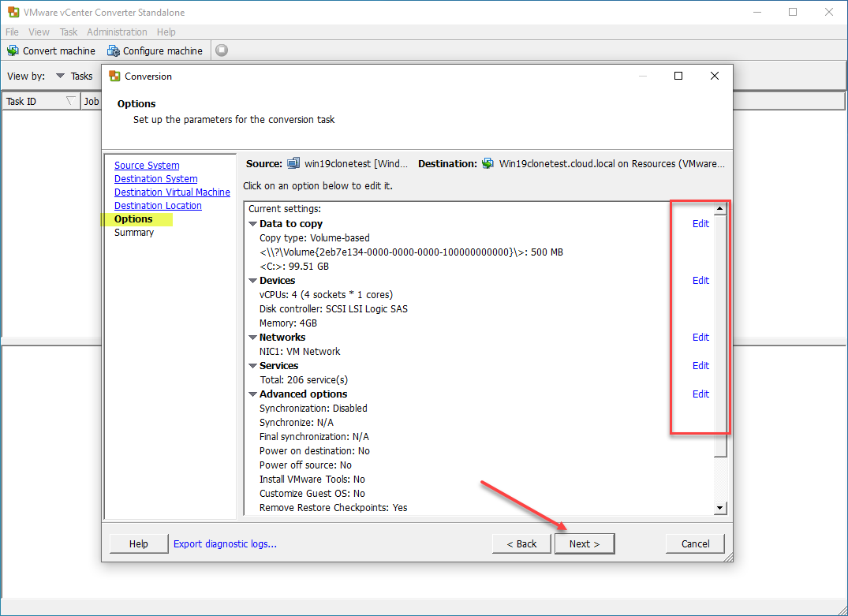
Task: Click the Help button in the dialog
Action: click(x=139, y=544)
